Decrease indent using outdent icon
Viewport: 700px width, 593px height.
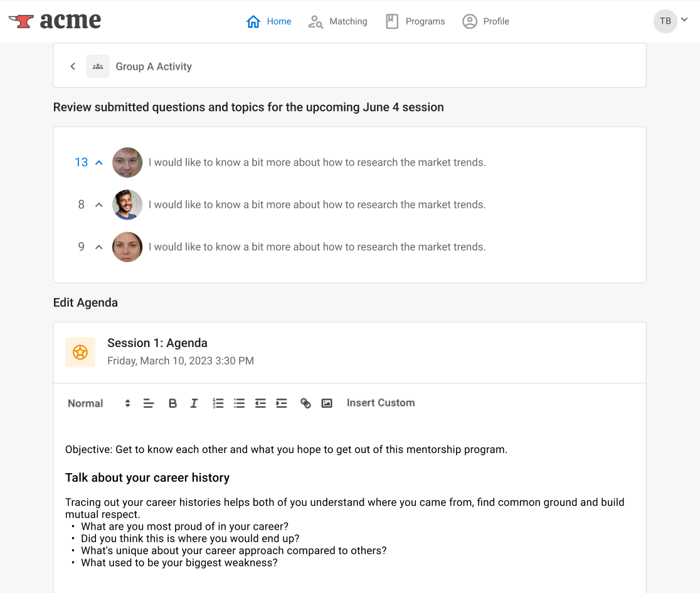tap(260, 403)
